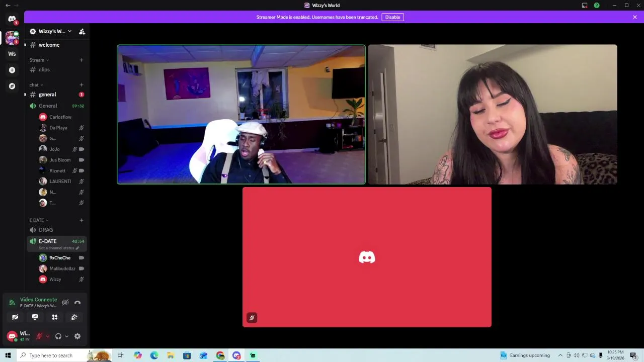Focus the red Discord avatar tile
The image size is (644, 362).
point(367,257)
